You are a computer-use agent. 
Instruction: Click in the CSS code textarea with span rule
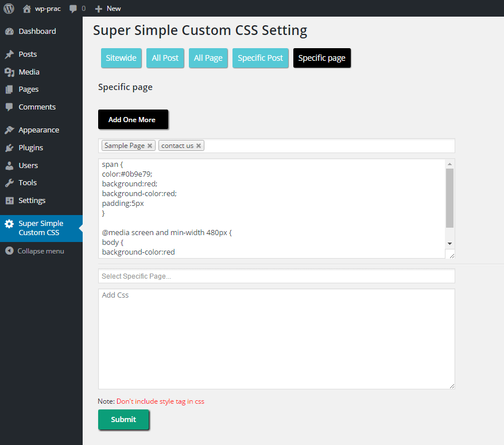click(272, 209)
